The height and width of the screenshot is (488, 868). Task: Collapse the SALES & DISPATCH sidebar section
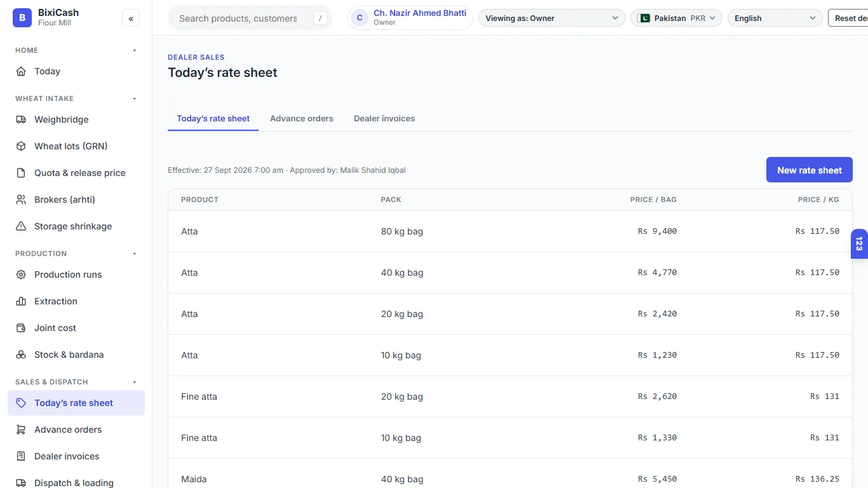coord(134,382)
